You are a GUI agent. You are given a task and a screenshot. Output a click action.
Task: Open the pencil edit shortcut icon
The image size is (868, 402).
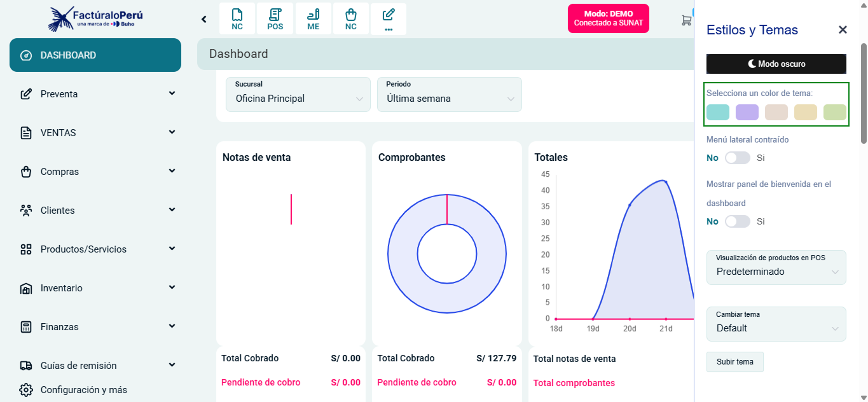[x=389, y=19]
